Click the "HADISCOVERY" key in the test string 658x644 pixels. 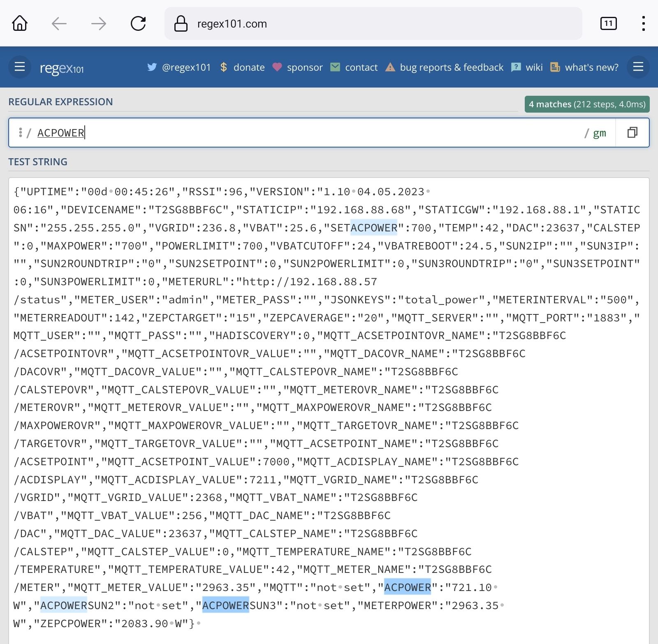pos(256,336)
